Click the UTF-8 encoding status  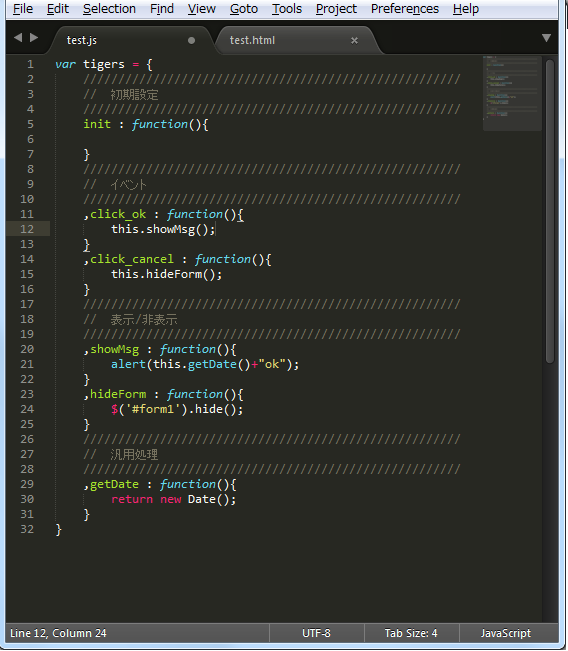pos(316,633)
